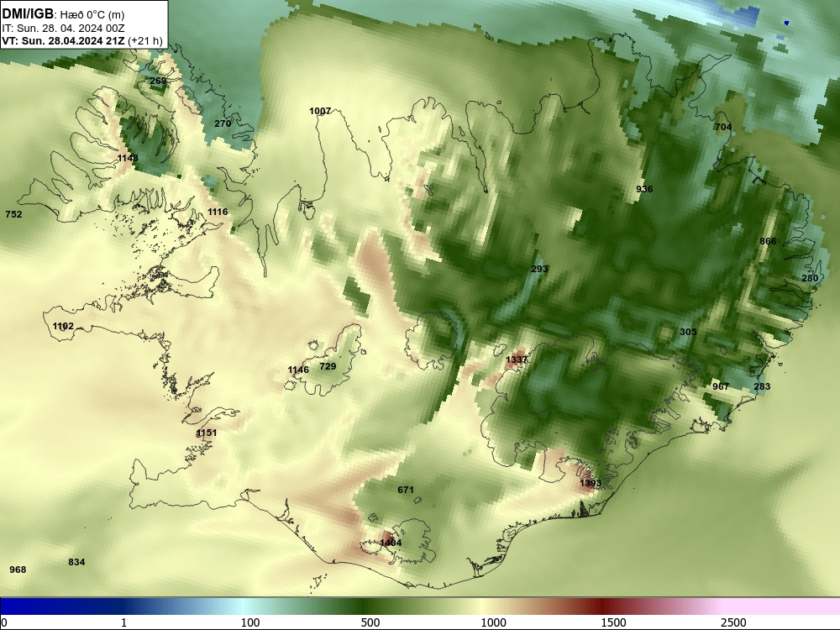
Task: Click the title text 'DMI/IGB: Hæð 0°C (m)'
Action: click(63, 14)
